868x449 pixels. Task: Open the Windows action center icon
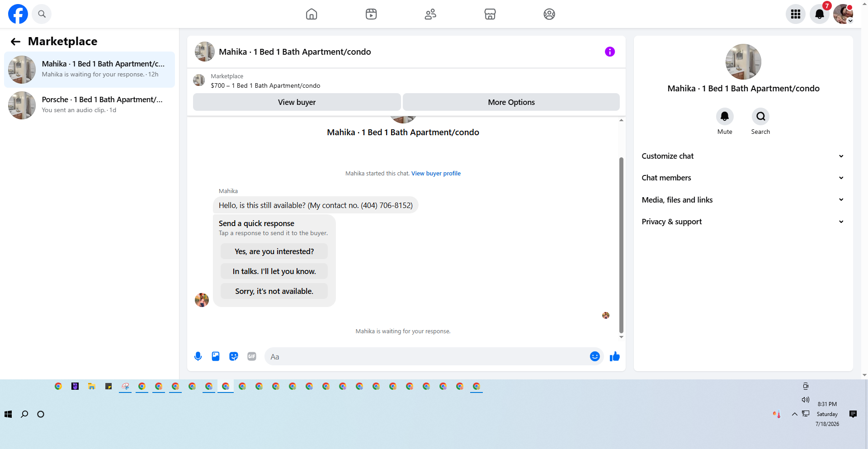pos(853,414)
